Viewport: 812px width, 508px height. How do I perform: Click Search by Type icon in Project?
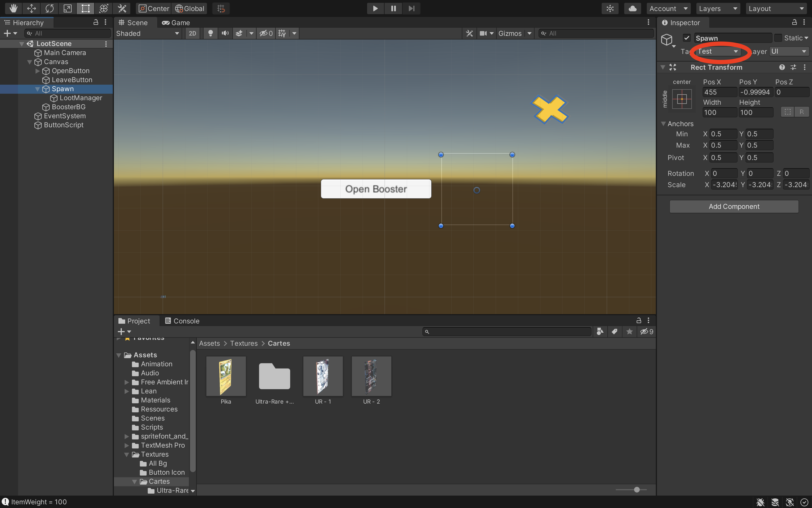(x=600, y=332)
